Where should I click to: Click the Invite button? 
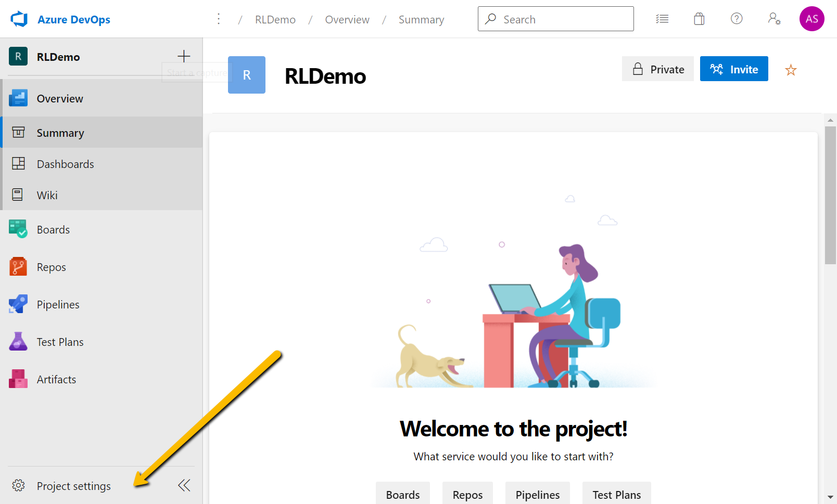(734, 69)
